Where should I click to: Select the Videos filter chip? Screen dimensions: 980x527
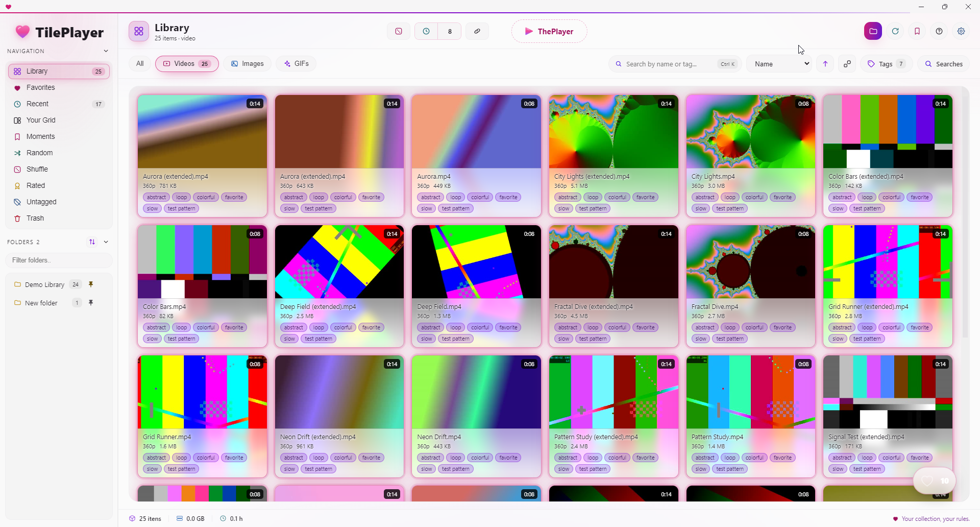(x=187, y=64)
